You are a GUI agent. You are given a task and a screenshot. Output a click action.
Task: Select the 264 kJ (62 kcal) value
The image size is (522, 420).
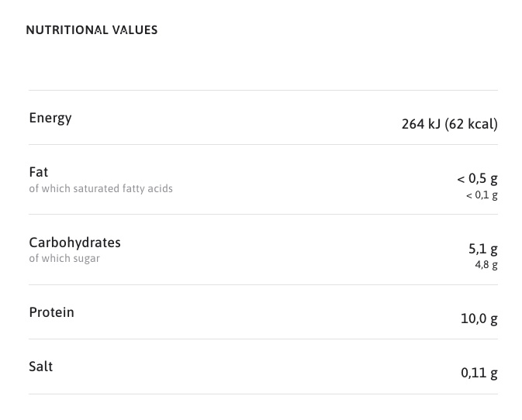449,124
